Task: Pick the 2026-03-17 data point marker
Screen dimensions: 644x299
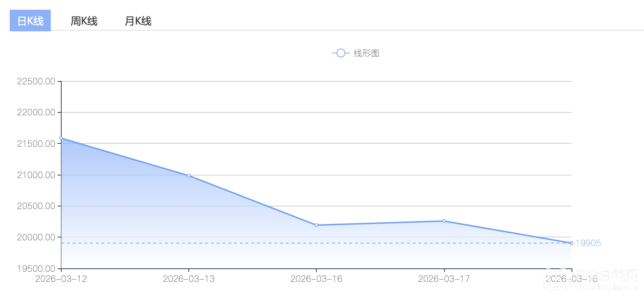Action: click(444, 221)
